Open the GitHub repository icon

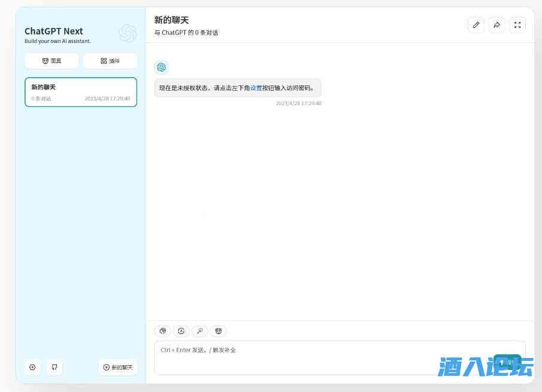click(54, 367)
